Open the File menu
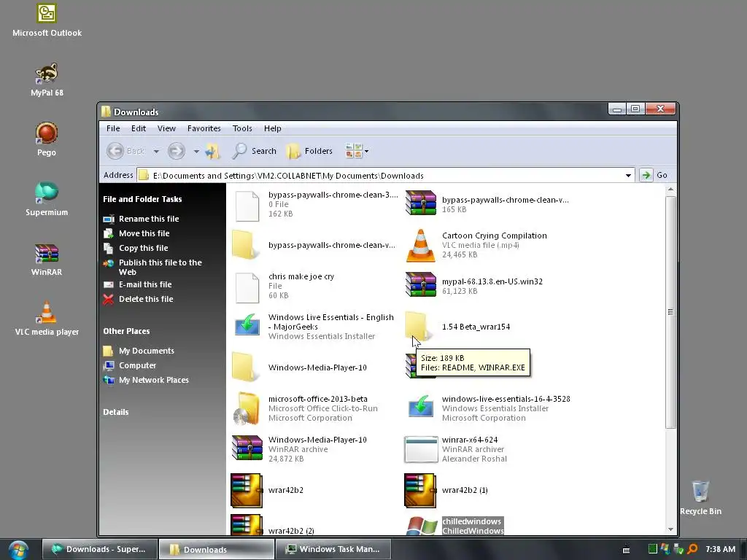 pos(113,128)
